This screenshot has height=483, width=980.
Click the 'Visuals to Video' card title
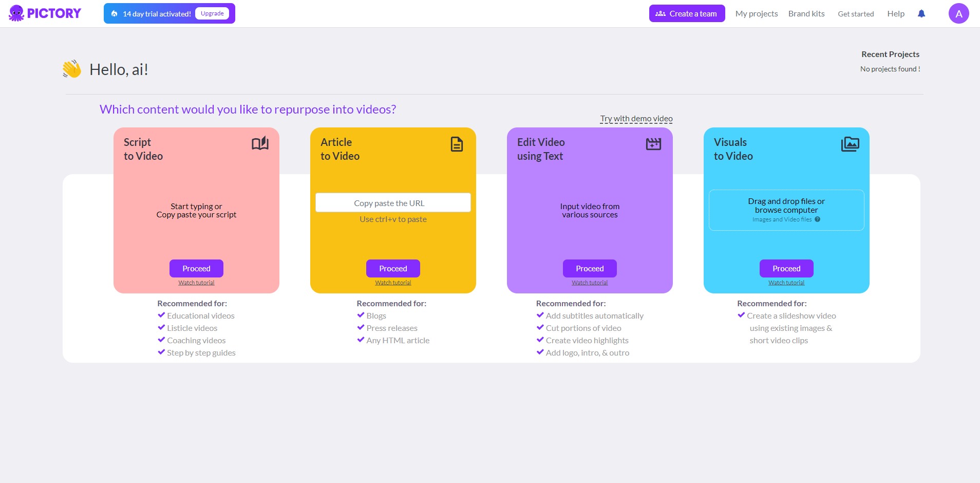point(733,149)
